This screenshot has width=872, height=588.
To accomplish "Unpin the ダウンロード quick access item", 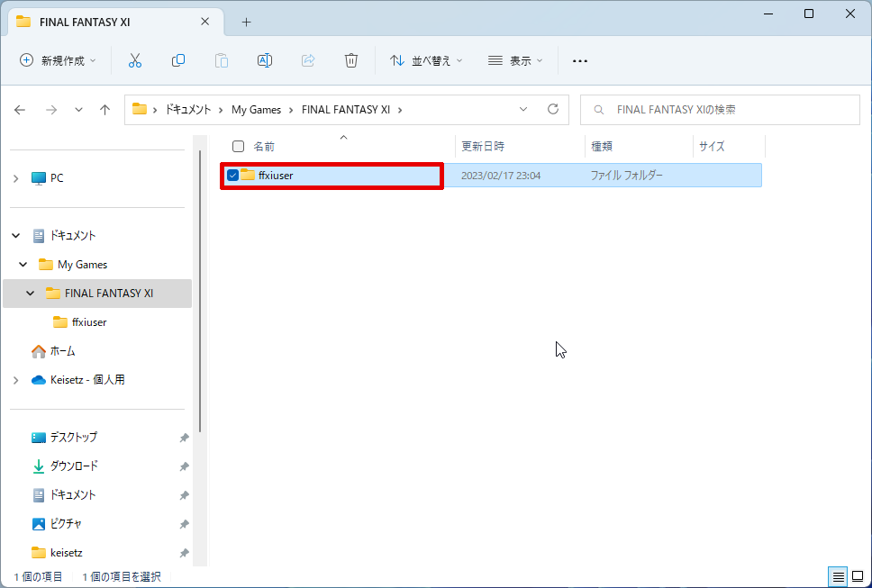I will [x=184, y=466].
